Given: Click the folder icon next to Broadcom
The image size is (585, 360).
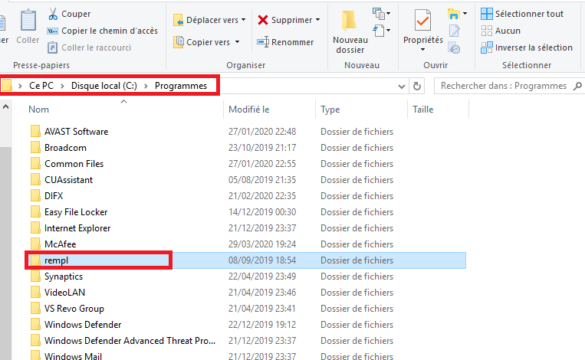Looking at the screenshot, I should [35, 147].
